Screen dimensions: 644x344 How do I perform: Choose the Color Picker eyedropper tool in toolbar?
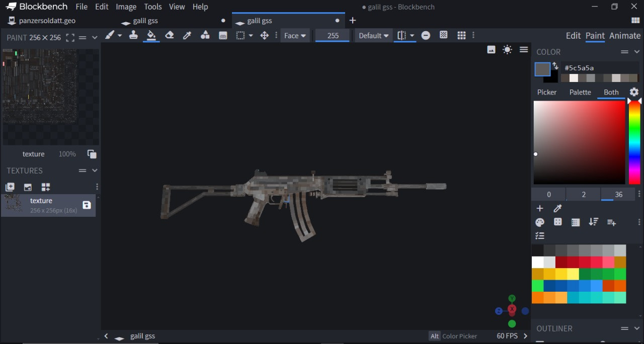coord(187,35)
